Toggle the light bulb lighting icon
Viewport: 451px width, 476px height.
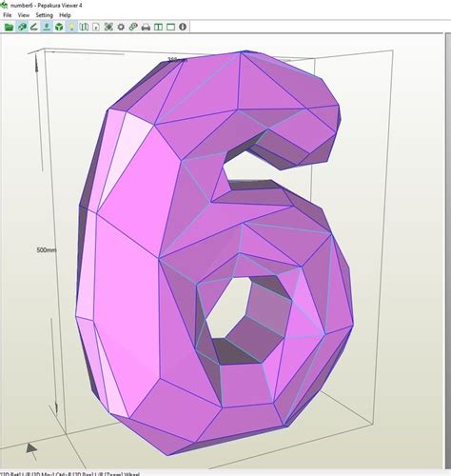click(71, 27)
